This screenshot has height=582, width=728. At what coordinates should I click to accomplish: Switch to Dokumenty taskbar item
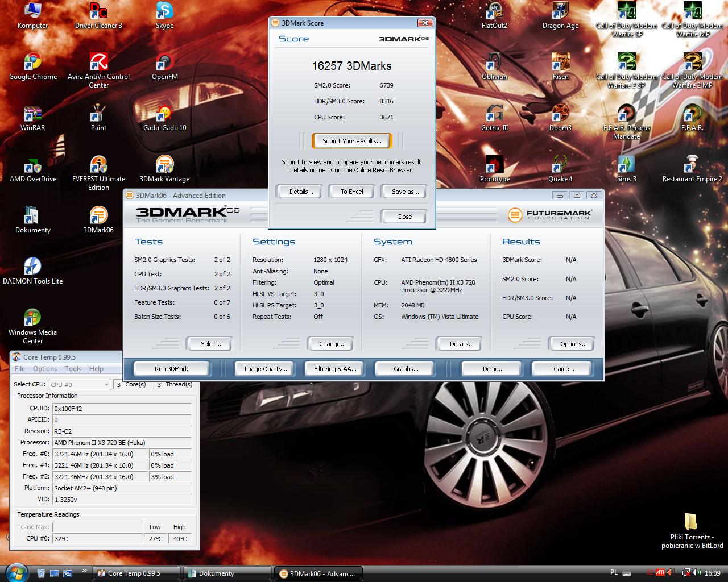(x=227, y=573)
